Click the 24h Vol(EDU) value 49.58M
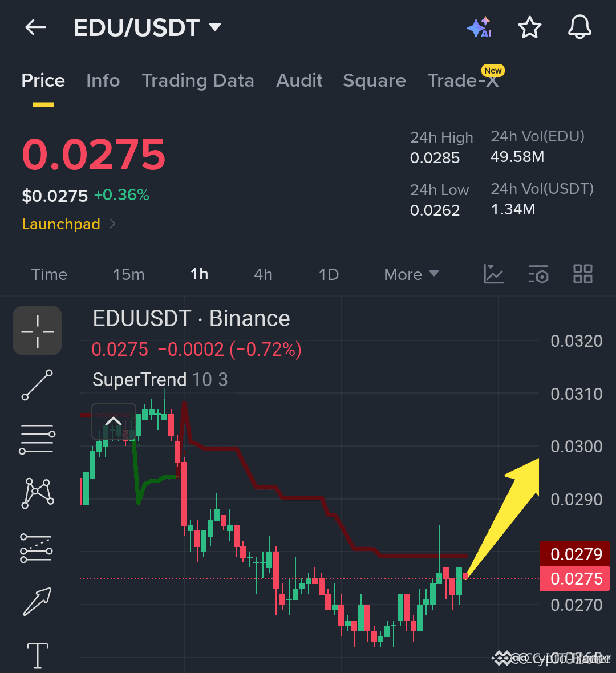616x673 pixels. tap(517, 157)
